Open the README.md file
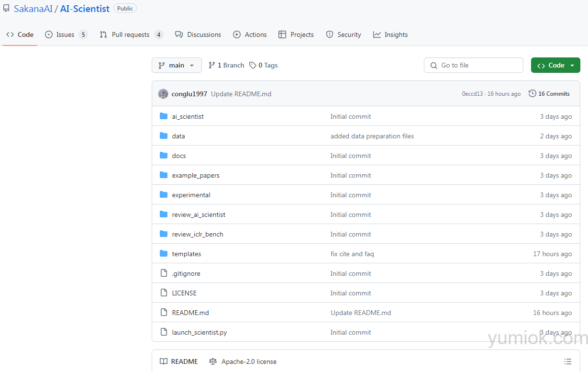Viewport: 588px width, 372px height. [190, 313]
